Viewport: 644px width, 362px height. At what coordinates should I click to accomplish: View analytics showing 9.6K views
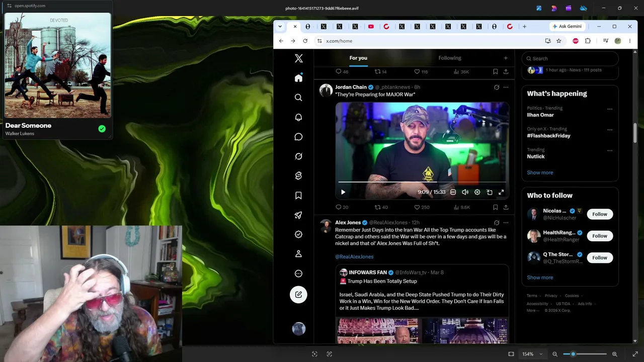click(462, 207)
